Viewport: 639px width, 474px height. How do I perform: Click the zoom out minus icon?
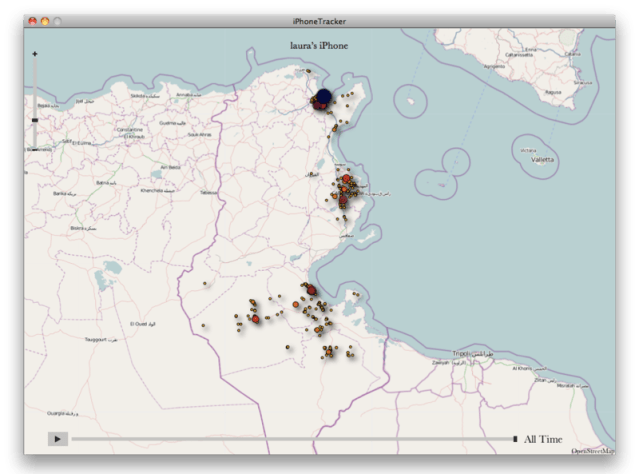(x=35, y=148)
